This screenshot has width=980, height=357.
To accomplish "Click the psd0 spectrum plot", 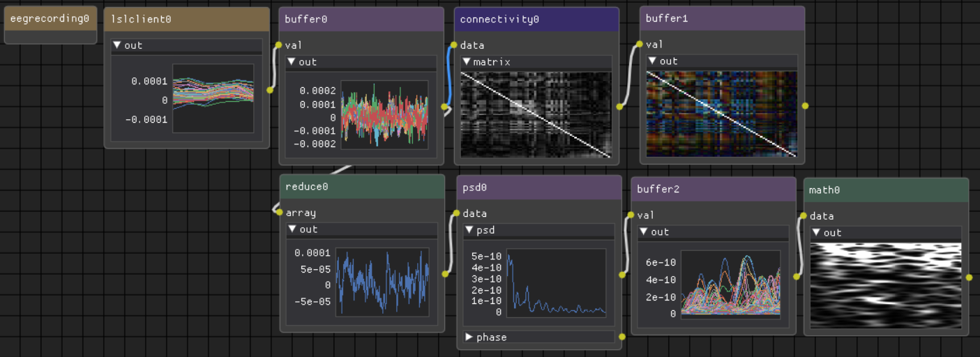I will (555, 283).
